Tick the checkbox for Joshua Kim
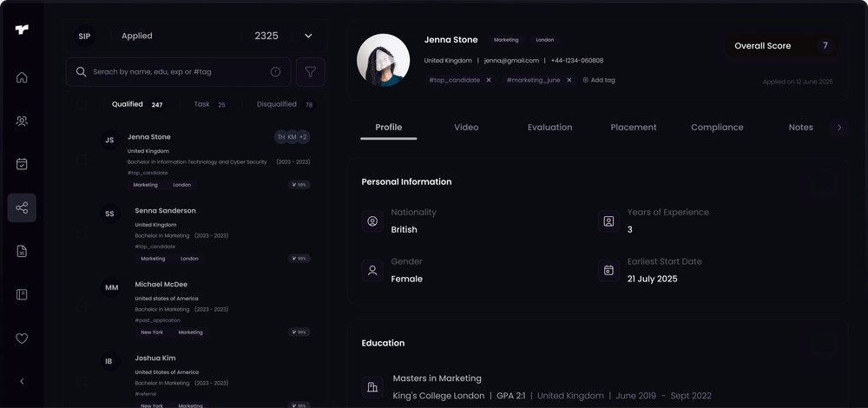This screenshot has width=868, height=408. 81,381
